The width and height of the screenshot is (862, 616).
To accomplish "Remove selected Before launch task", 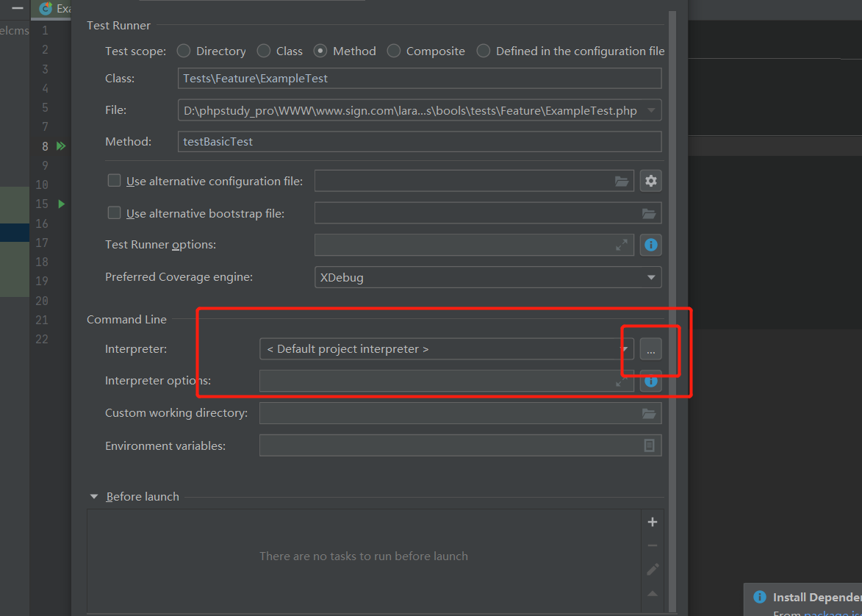I will [x=653, y=545].
